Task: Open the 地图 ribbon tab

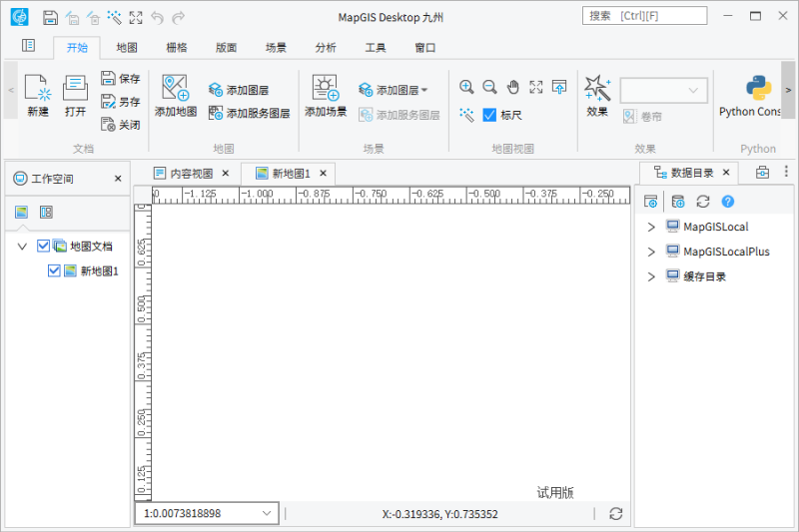Action: click(127, 47)
